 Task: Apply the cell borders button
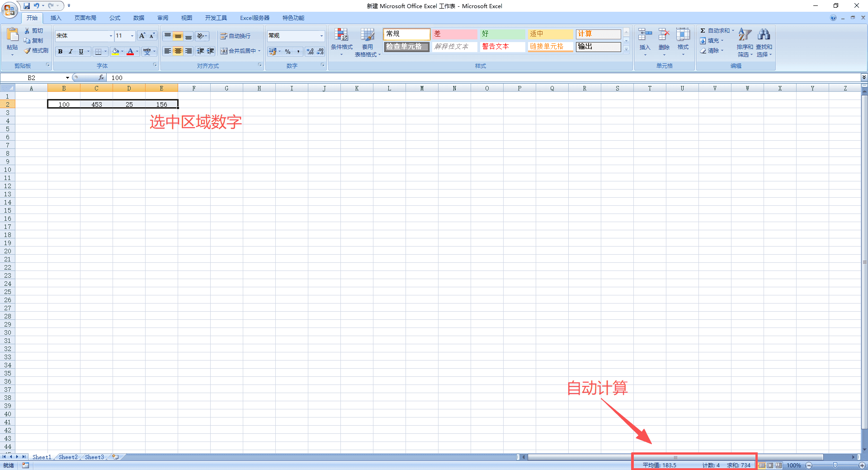[98, 52]
